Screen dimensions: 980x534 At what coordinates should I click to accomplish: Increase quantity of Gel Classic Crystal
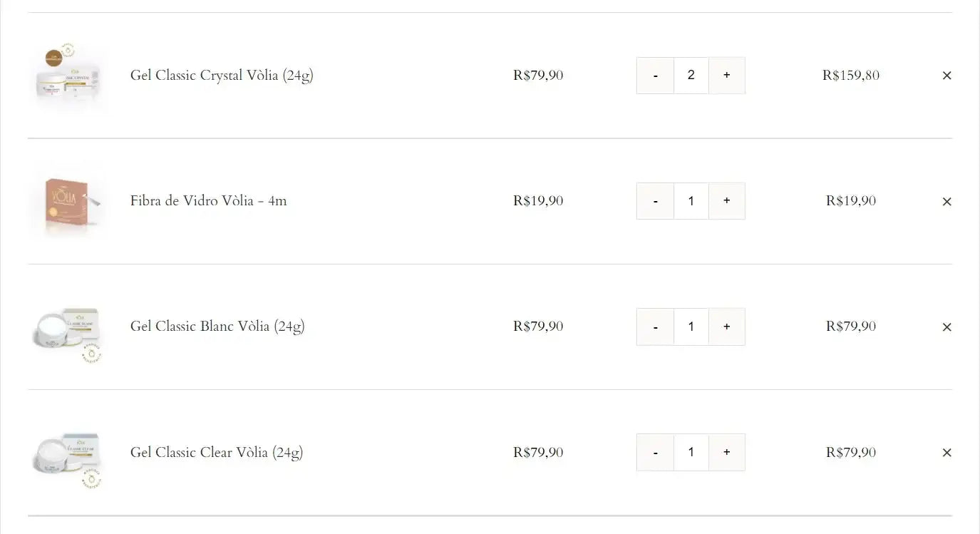727,76
